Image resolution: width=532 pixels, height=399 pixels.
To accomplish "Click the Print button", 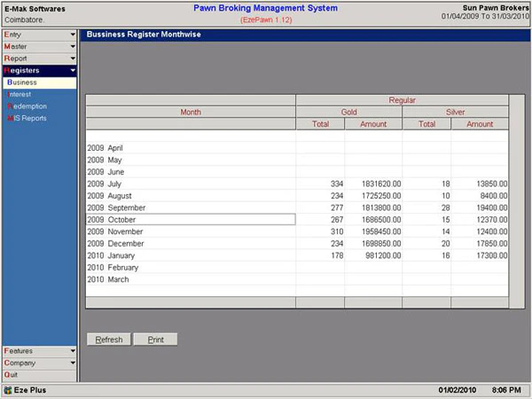I will coord(155,340).
